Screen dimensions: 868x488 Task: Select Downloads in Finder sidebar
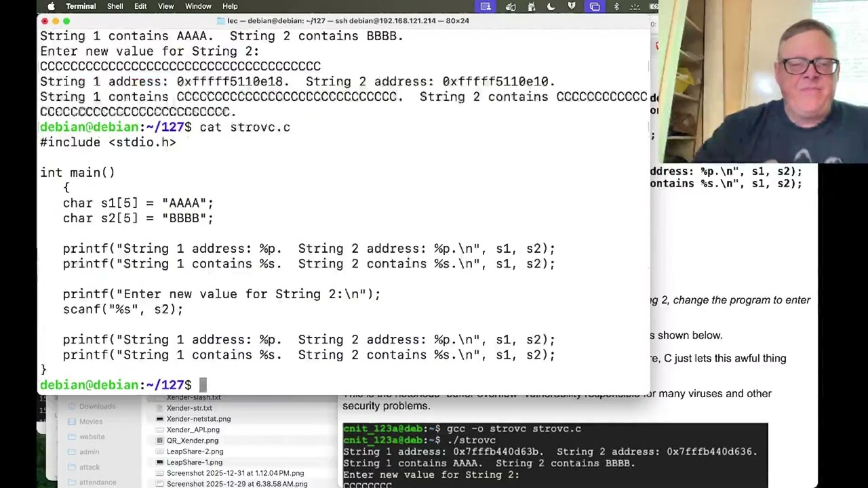pos(97,406)
